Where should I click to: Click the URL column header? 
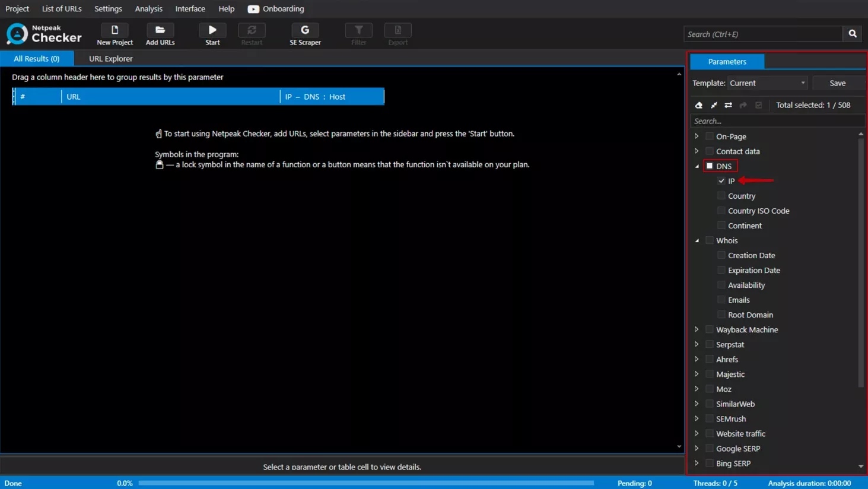coord(170,97)
